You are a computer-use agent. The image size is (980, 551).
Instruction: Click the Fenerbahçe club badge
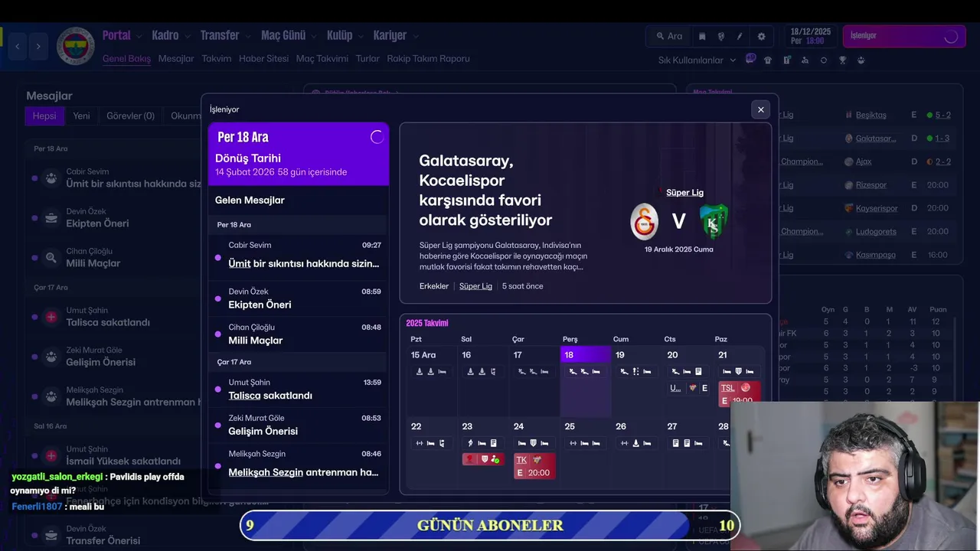pos(75,46)
